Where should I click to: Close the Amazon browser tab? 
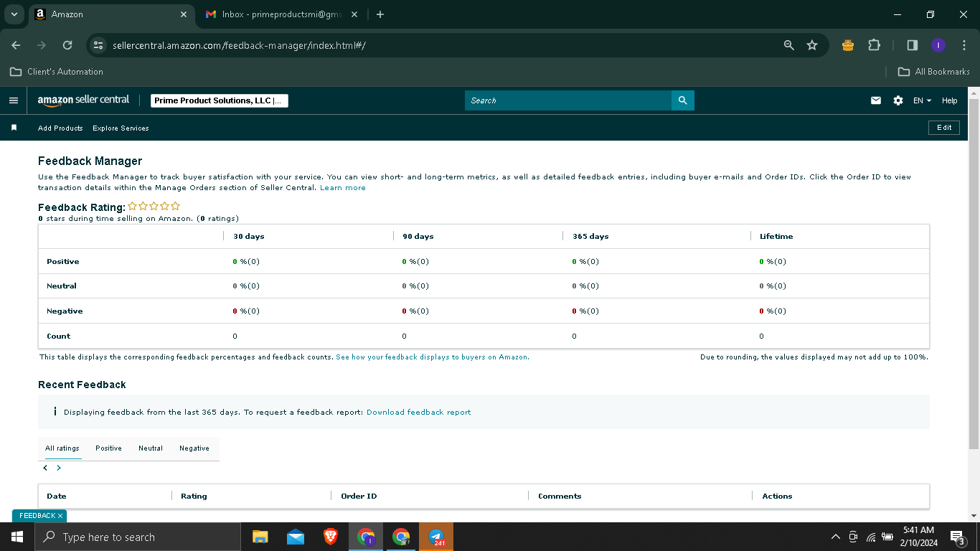(x=184, y=14)
